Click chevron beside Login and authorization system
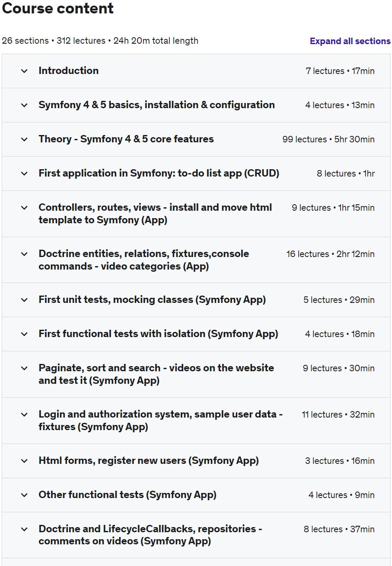The height and width of the screenshot is (566, 392). (x=24, y=415)
